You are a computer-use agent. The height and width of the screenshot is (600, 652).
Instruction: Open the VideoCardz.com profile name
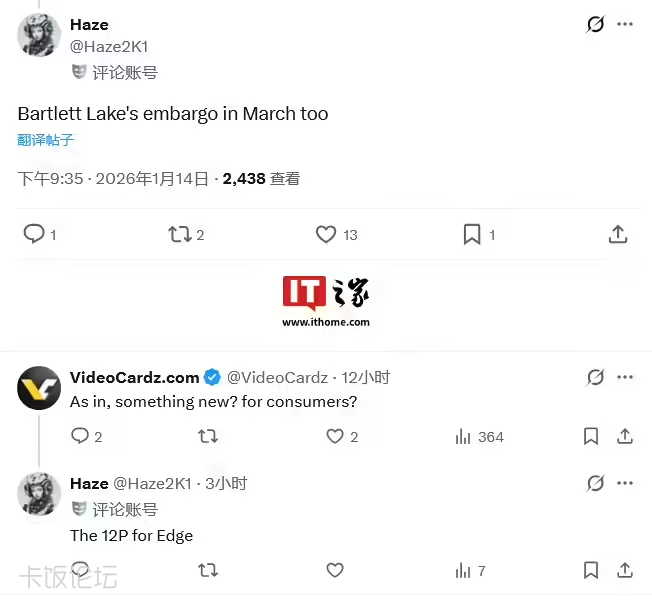coord(134,377)
